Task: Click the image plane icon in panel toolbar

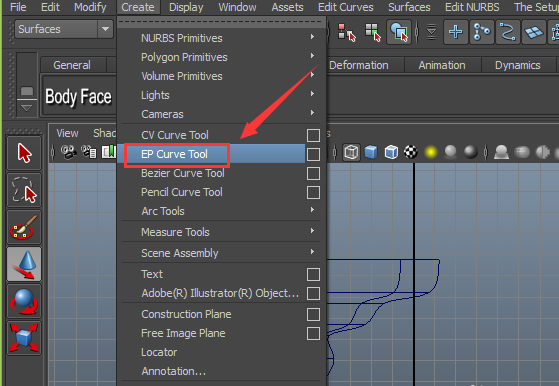Action: [109, 152]
